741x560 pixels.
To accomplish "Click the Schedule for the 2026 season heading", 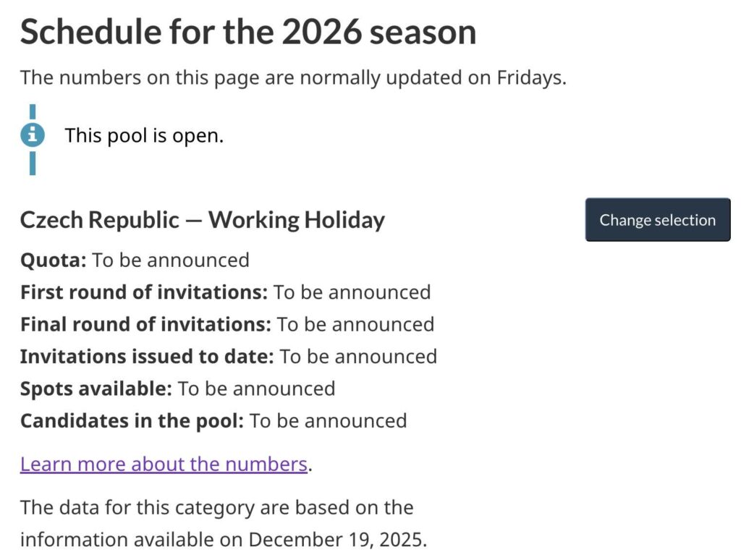I will click(248, 33).
